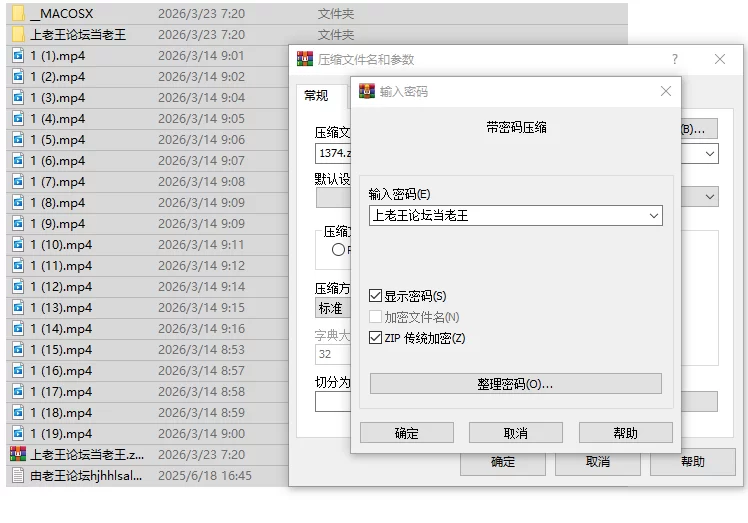Click 确定 in the password dialog
The height and width of the screenshot is (523, 748).
406,433
